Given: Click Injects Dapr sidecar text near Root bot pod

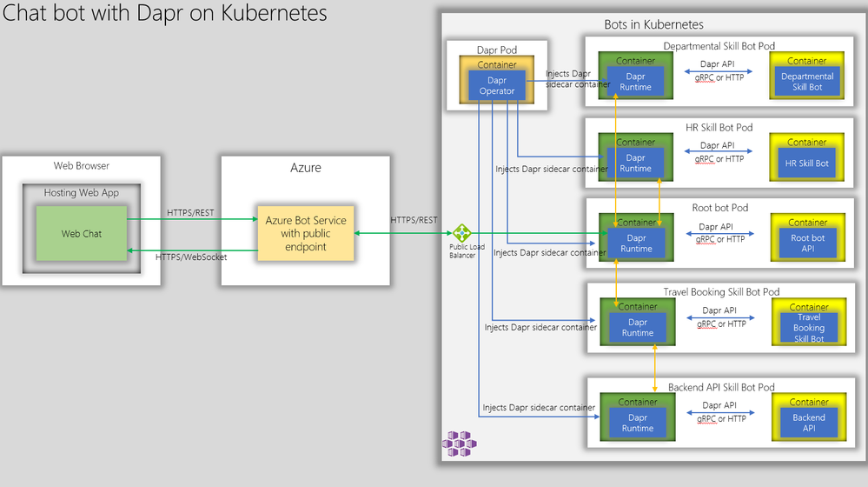Looking at the screenshot, I should (x=549, y=253).
